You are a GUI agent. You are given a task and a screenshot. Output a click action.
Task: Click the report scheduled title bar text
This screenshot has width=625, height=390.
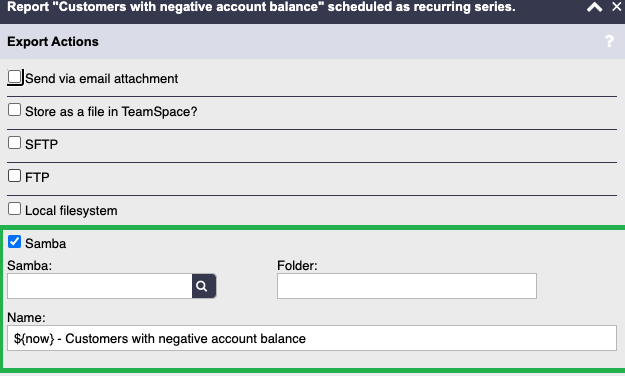point(261,7)
